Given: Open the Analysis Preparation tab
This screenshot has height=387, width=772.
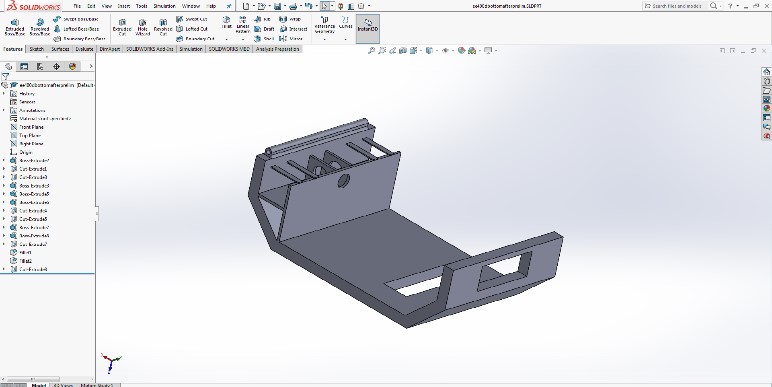Looking at the screenshot, I should pyautogui.click(x=277, y=49).
